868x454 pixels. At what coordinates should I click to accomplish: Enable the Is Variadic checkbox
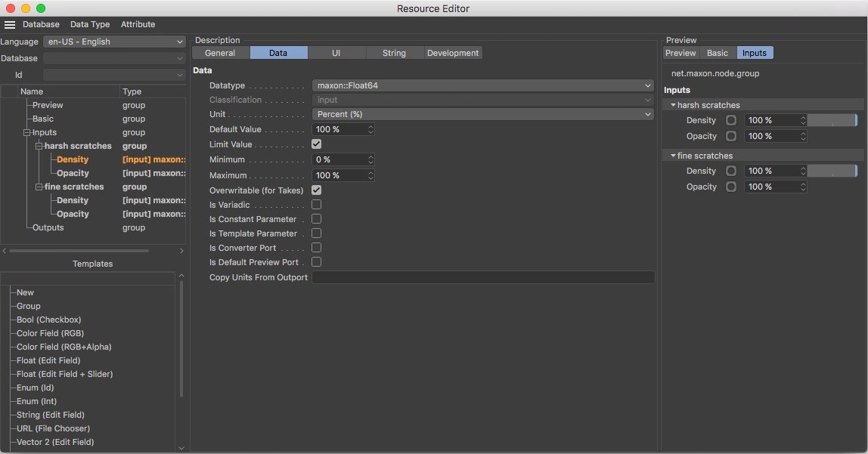(317, 204)
